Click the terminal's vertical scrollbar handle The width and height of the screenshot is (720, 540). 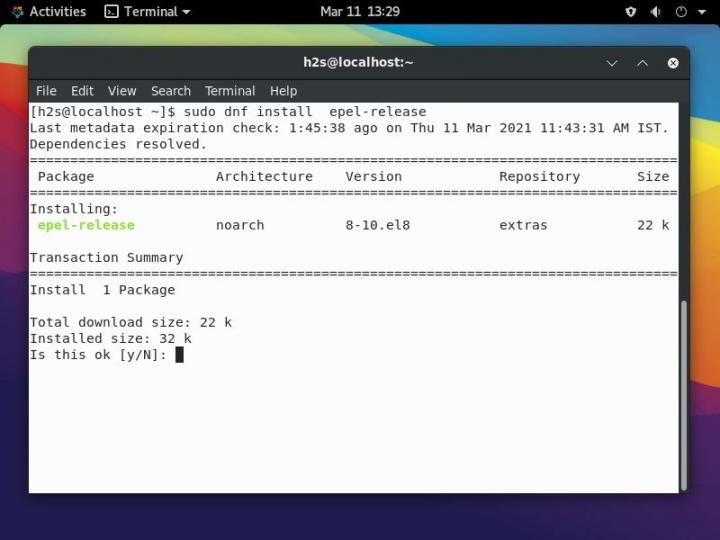(684, 395)
